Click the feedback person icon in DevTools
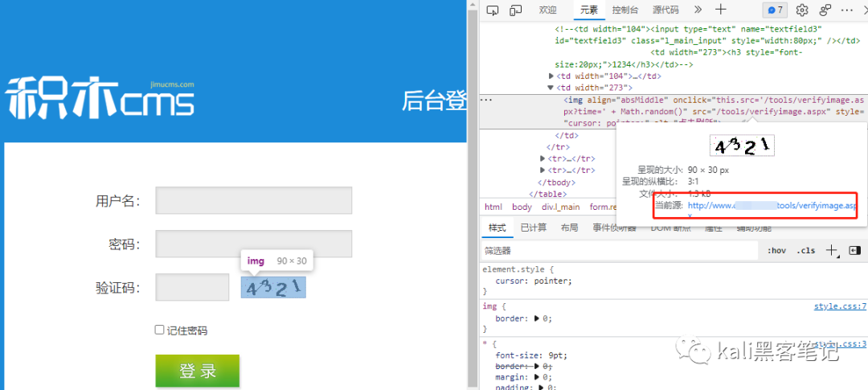This screenshot has height=390, width=868. coord(826,10)
